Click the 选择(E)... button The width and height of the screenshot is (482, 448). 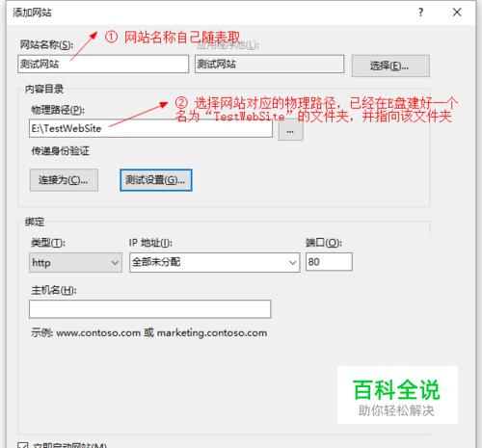390,66
